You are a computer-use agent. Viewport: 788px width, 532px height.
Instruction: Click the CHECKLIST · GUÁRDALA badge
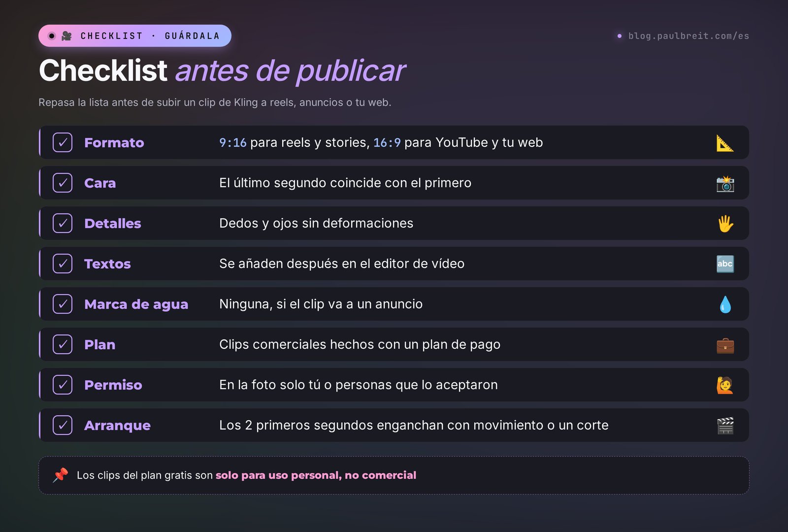click(x=135, y=36)
